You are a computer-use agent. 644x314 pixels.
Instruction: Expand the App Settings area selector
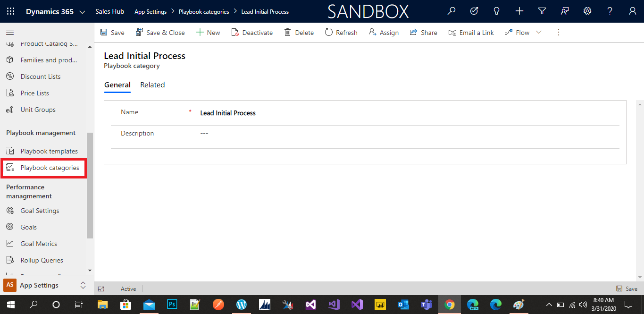coord(83,285)
